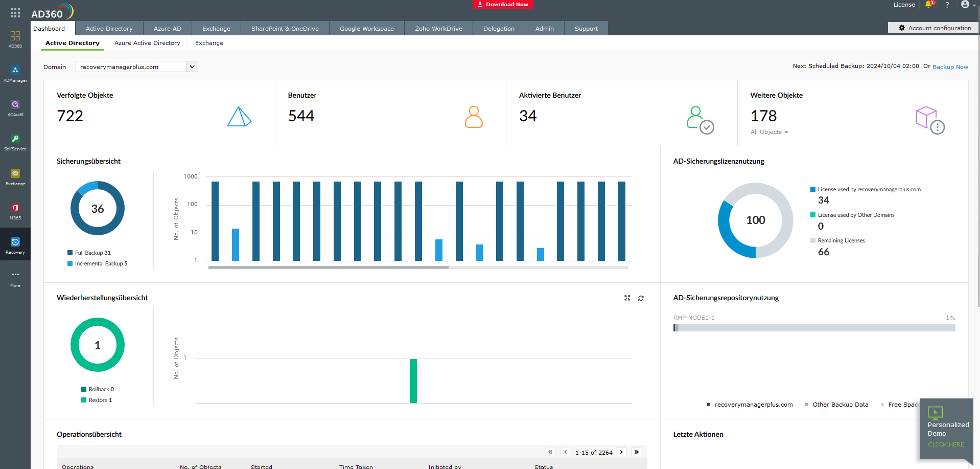Go to the first page of operations

pos(550,452)
